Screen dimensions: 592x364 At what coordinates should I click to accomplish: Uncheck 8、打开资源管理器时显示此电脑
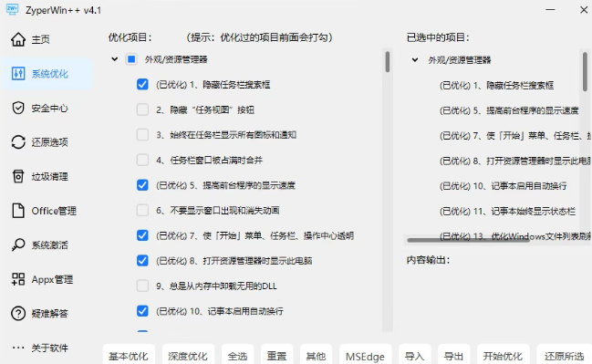pos(142,261)
